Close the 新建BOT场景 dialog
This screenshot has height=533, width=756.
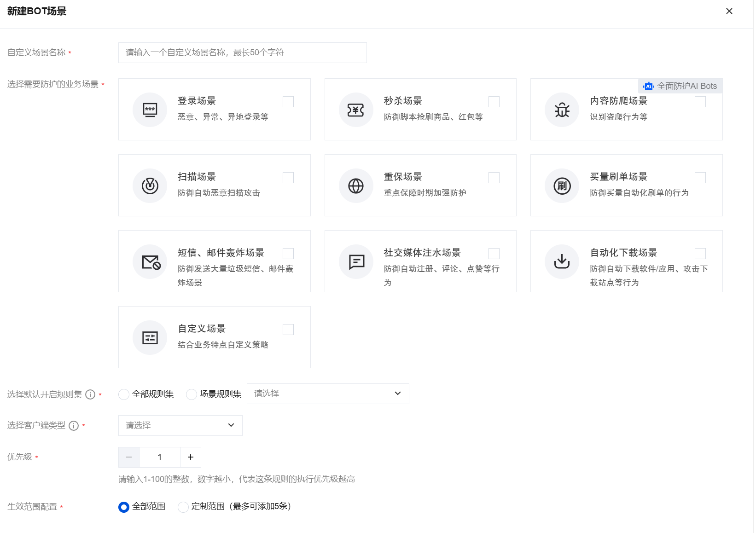tap(729, 11)
